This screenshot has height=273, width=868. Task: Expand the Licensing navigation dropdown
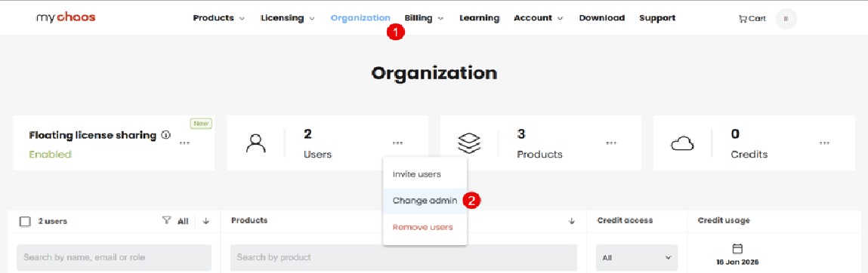pos(287,17)
